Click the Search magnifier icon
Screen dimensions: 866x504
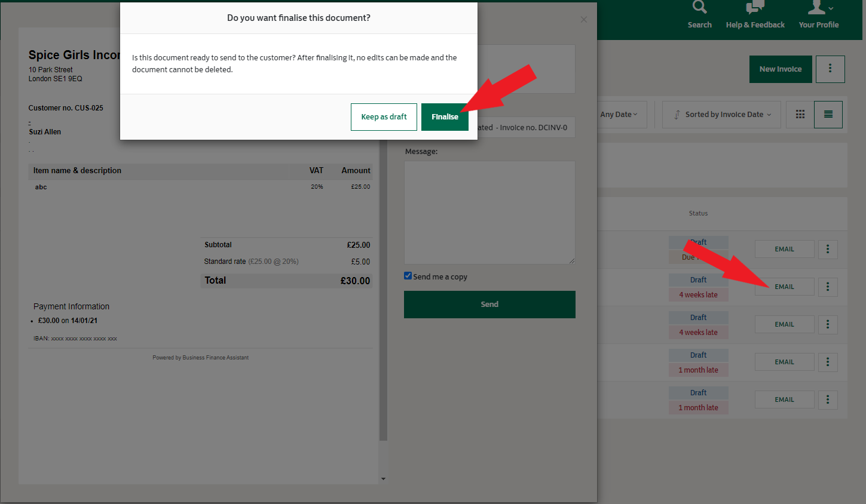[x=699, y=8]
